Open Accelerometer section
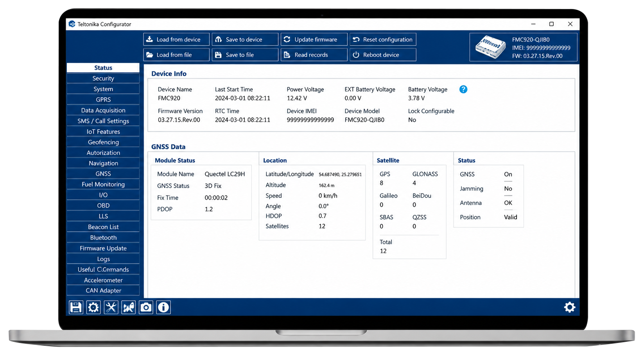This screenshot has width=644, height=359. pos(103,280)
